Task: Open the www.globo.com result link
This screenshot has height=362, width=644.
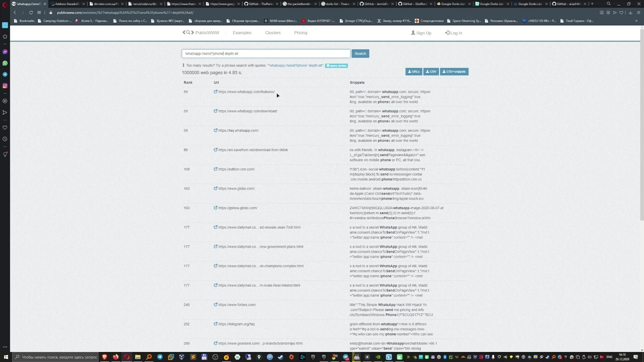Action: point(236,189)
